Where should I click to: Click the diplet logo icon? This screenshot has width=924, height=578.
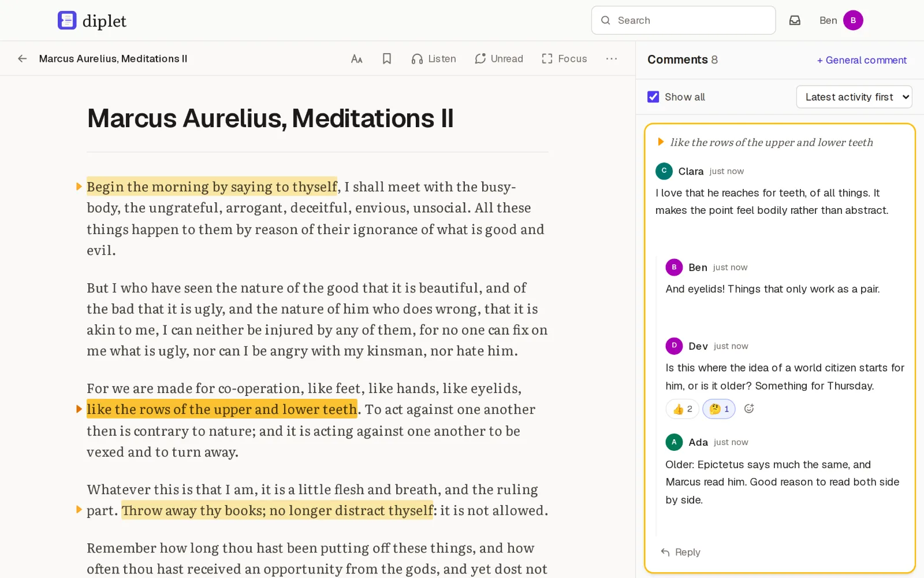[x=67, y=20]
